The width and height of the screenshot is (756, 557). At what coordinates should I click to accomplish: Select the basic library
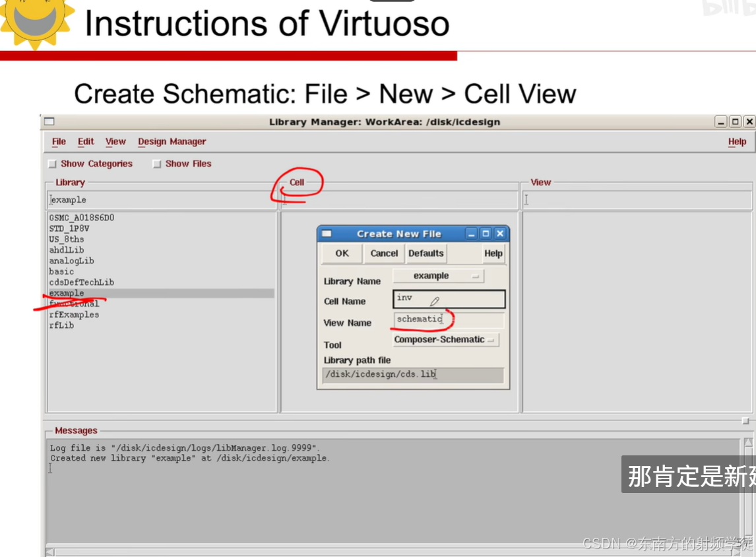click(x=61, y=271)
